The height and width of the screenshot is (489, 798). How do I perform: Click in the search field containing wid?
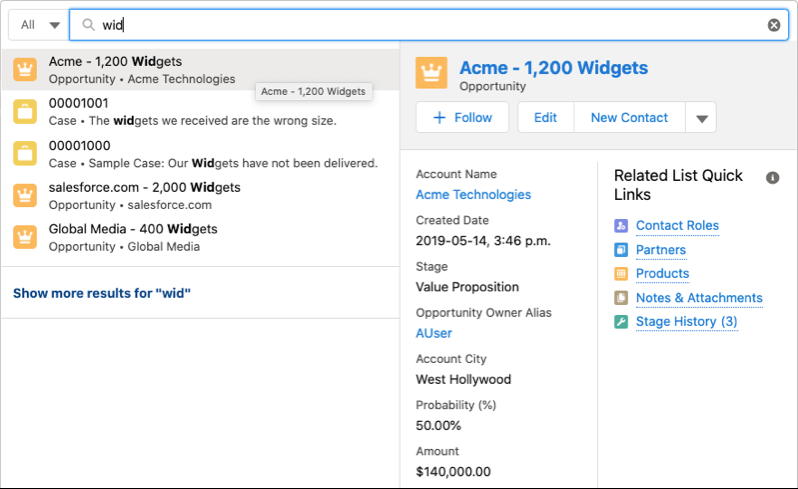pyautogui.click(x=429, y=25)
